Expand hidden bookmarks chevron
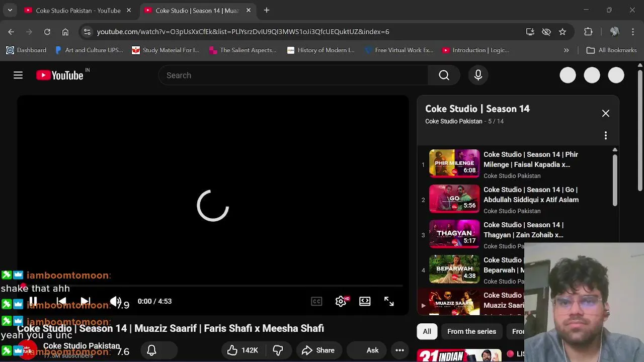This screenshot has height=362, width=644. click(x=567, y=50)
